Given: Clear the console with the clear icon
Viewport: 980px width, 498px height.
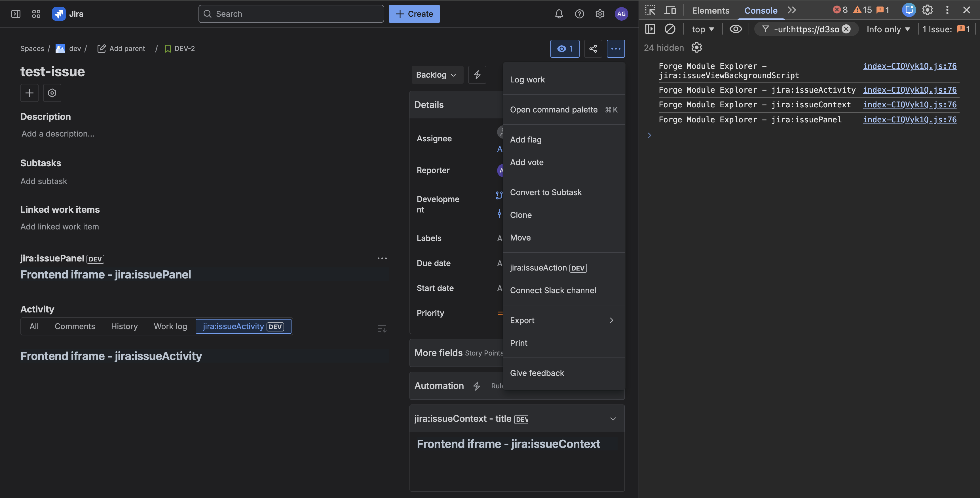Looking at the screenshot, I should [670, 29].
